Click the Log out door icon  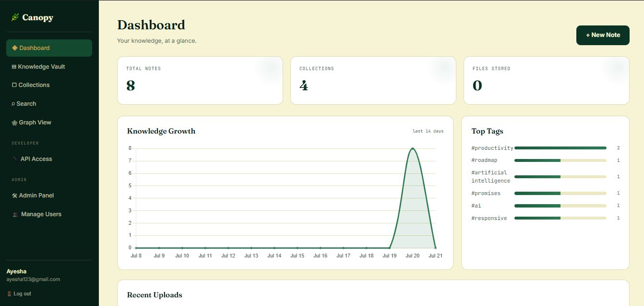point(9,294)
